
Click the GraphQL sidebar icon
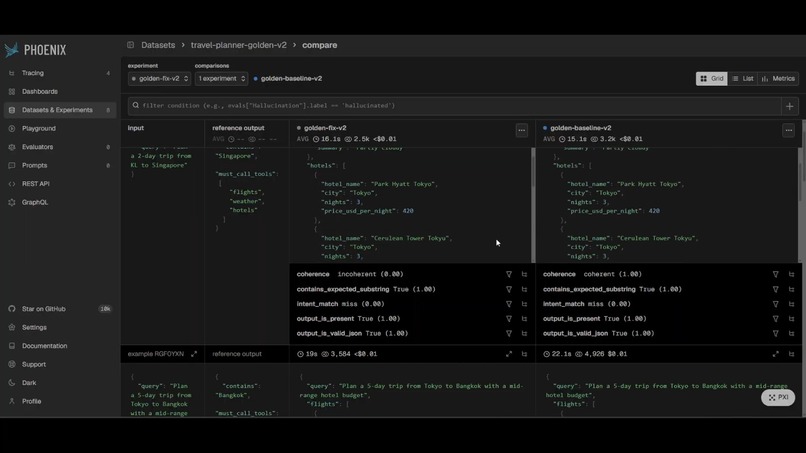coord(12,202)
